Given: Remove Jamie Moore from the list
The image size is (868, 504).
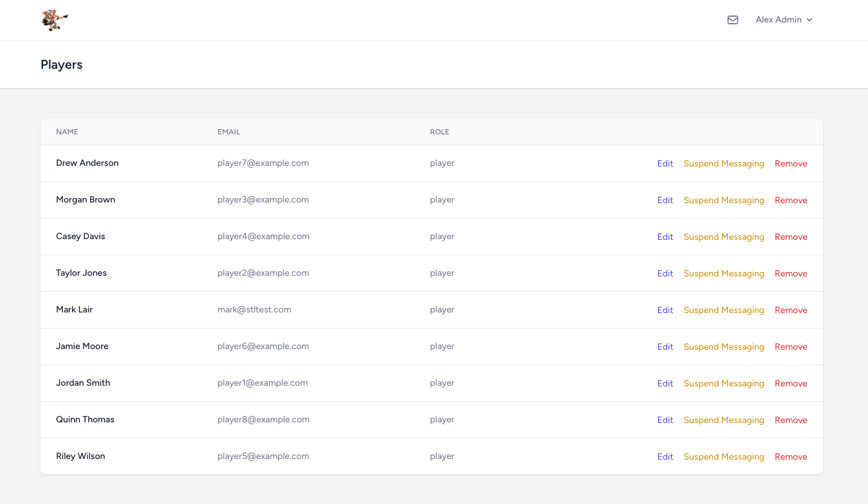Looking at the screenshot, I should [791, 346].
